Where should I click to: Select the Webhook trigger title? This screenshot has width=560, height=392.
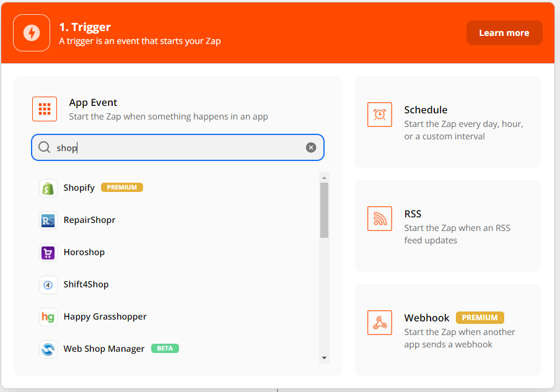point(427,318)
